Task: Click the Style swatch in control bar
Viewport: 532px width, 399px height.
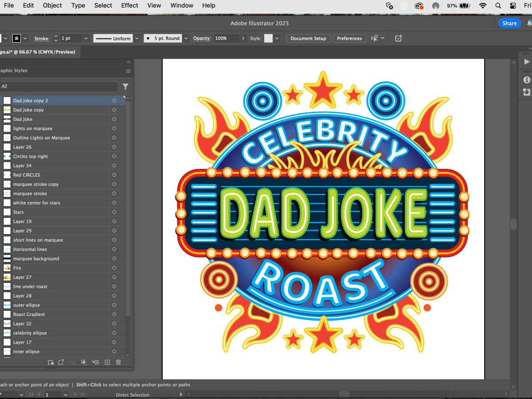Action: click(268, 39)
